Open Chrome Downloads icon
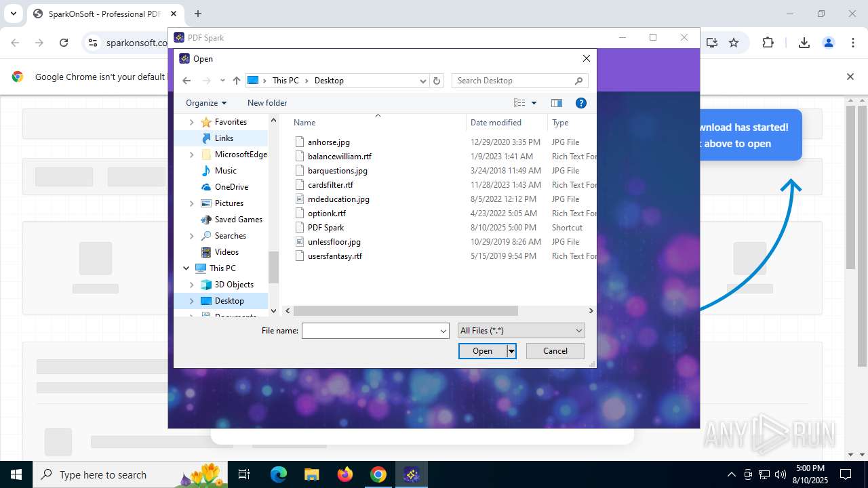868x488 pixels. point(804,43)
